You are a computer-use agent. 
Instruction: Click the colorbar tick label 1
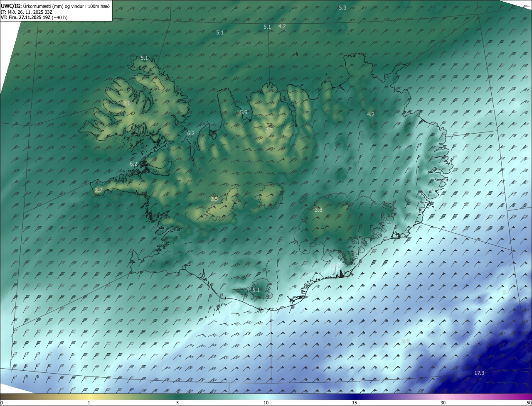point(89,403)
